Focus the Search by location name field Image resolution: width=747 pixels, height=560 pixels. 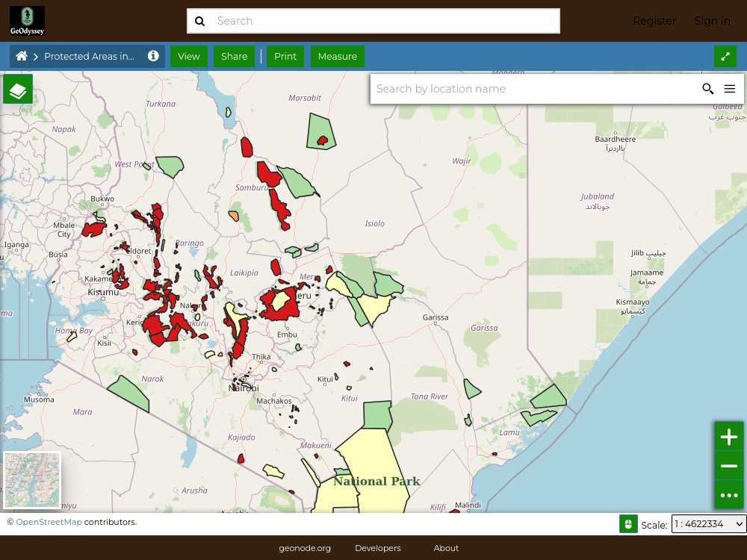coord(533,89)
